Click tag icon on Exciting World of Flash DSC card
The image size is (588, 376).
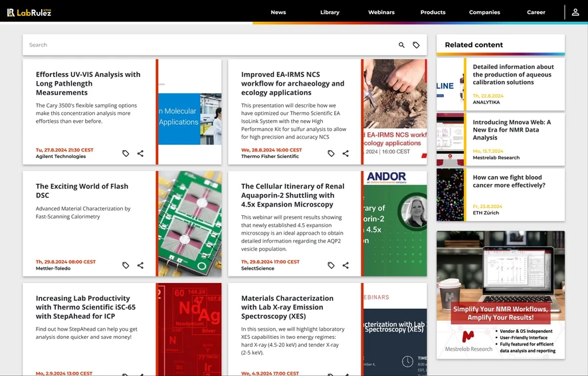coord(126,266)
